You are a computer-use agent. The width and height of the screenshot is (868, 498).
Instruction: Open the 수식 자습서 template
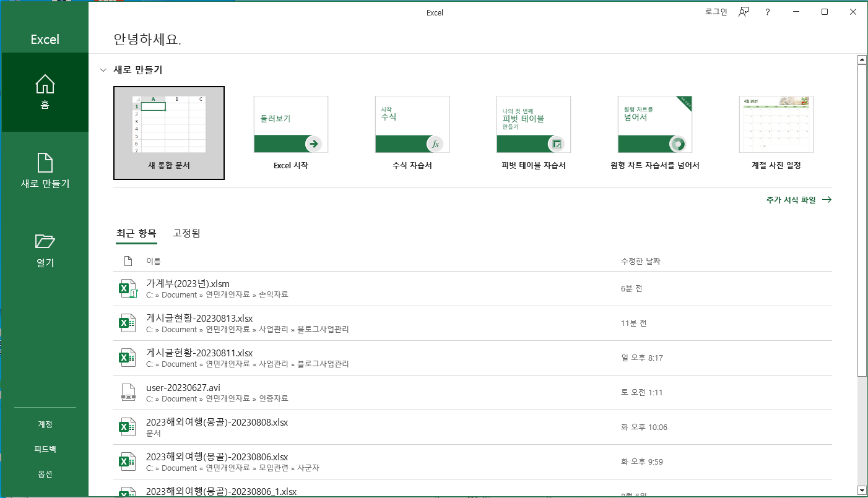coord(412,133)
